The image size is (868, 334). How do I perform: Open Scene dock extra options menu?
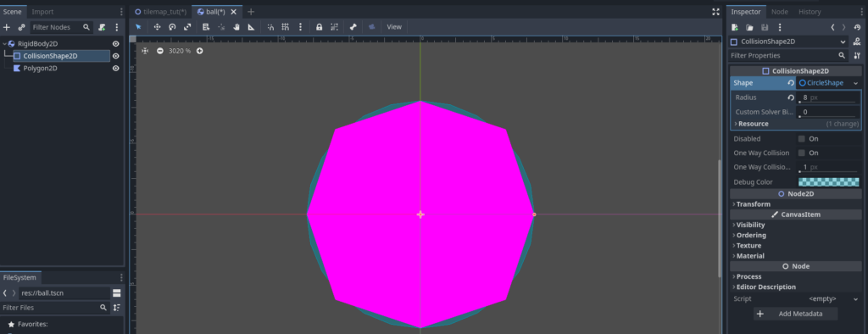[x=116, y=27]
